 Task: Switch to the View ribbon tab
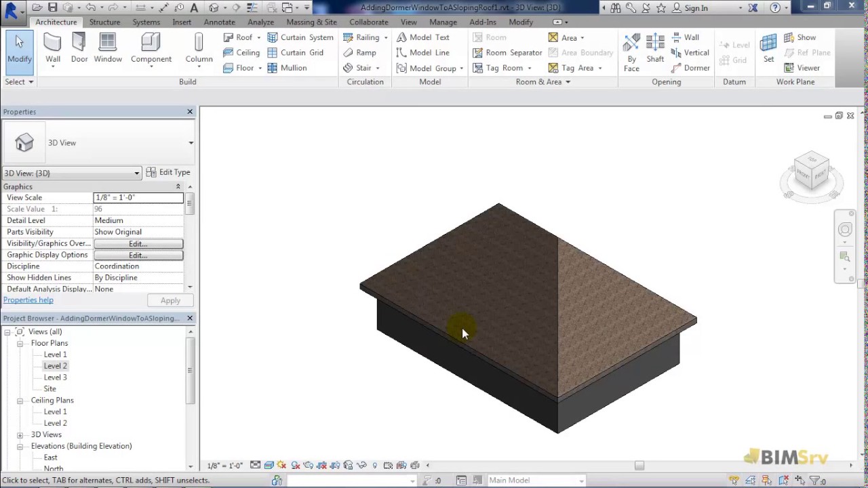coord(408,22)
